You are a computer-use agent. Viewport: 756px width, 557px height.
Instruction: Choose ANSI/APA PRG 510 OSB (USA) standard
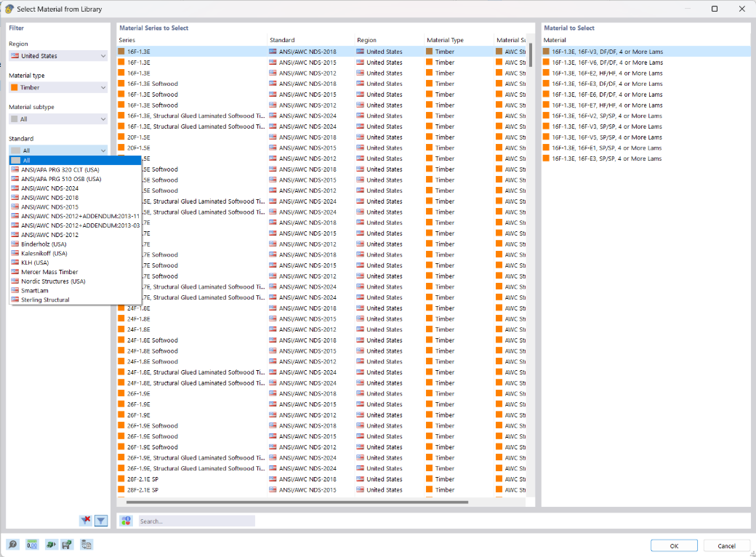point(76,179)
